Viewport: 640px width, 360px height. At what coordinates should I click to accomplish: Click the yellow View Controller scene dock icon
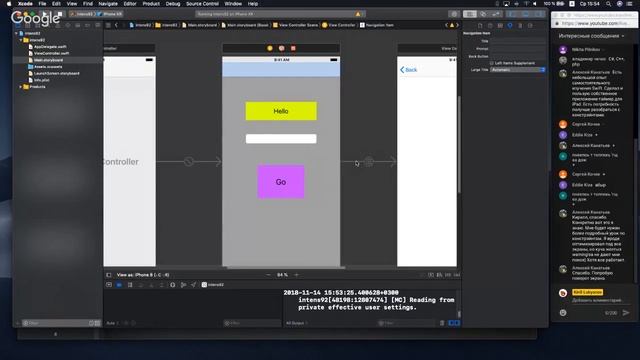269,48
